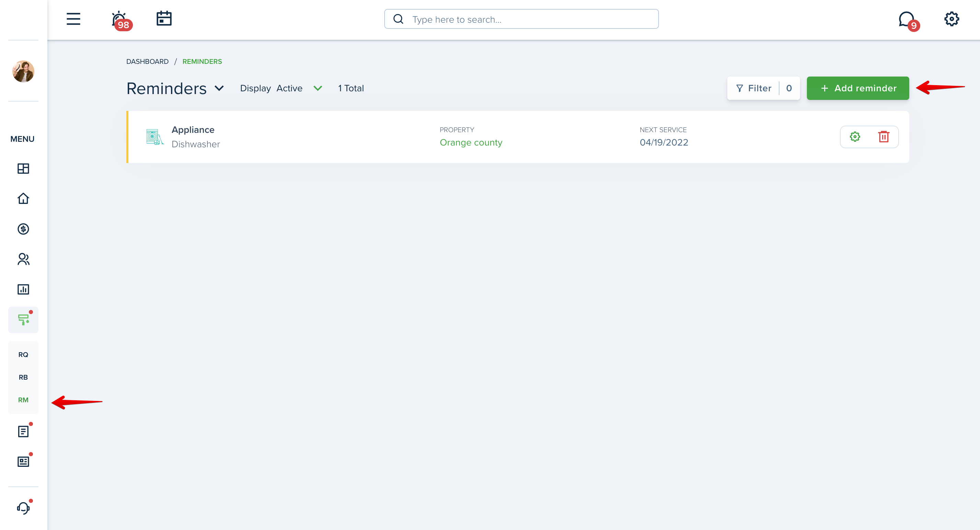Open the accounting dollar icon in sidebar
Image resolution: width=980 pixels, height=530 pixels.
23,229
